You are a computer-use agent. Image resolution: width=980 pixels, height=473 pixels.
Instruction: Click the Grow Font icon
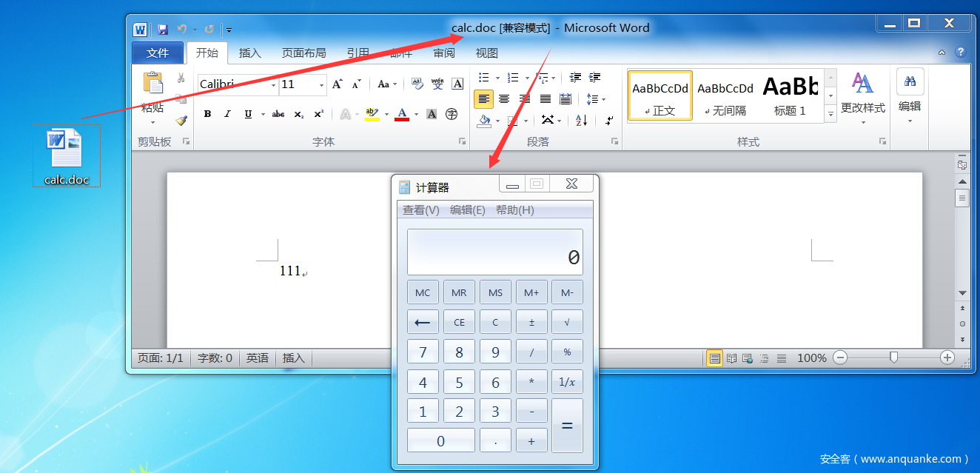(338, 84)
